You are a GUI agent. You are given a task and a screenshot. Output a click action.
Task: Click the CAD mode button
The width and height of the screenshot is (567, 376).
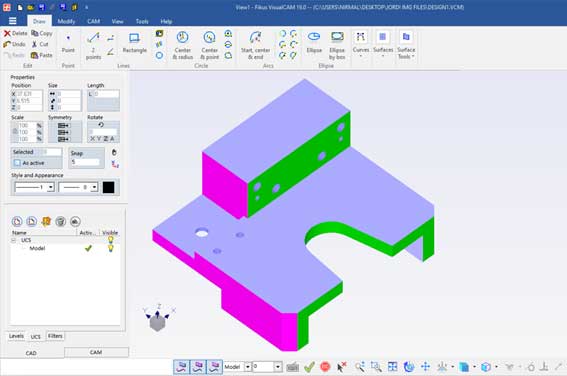pos(31,353)
